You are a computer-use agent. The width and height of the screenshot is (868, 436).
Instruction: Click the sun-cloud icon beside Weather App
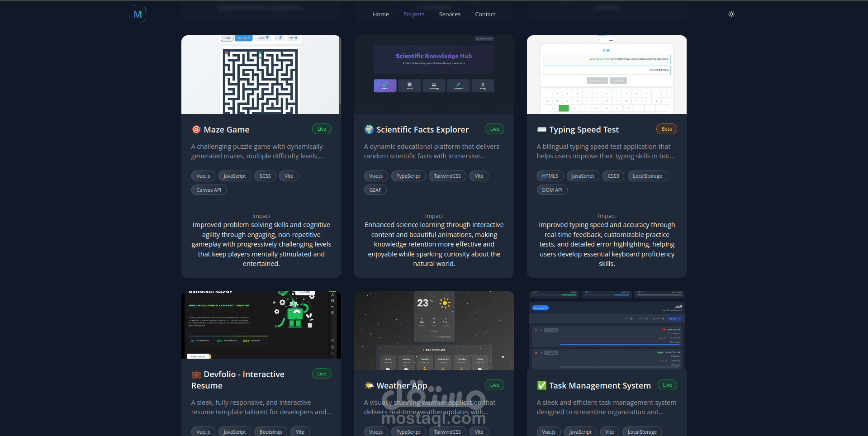(369, 386)
